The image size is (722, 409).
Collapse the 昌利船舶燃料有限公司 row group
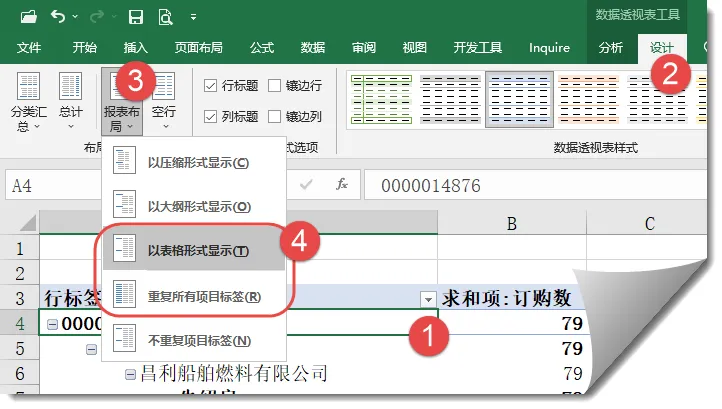pyautogui.click(x=130, y=374)
